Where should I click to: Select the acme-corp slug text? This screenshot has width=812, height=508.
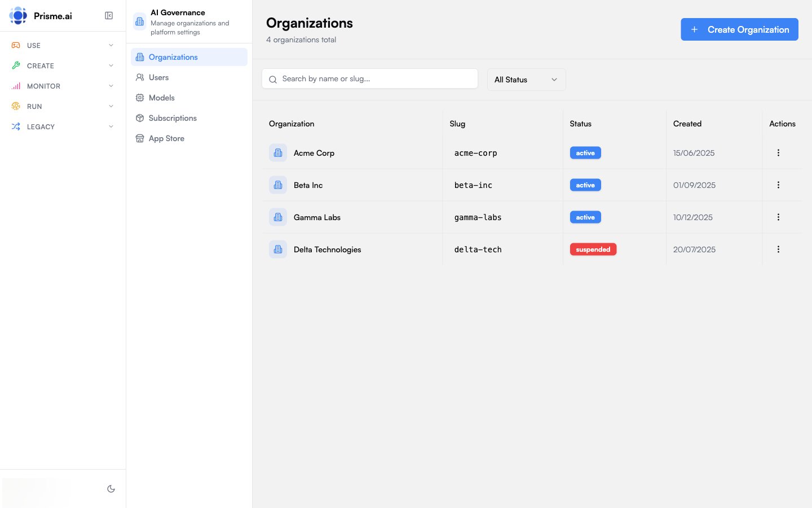(476, 153)
